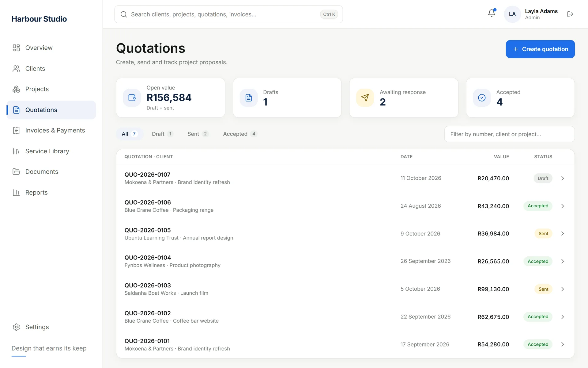The height and width of the screenshot is (368, 588).
Task: Focus the filter by number field
Action: [x=509, y=134]
